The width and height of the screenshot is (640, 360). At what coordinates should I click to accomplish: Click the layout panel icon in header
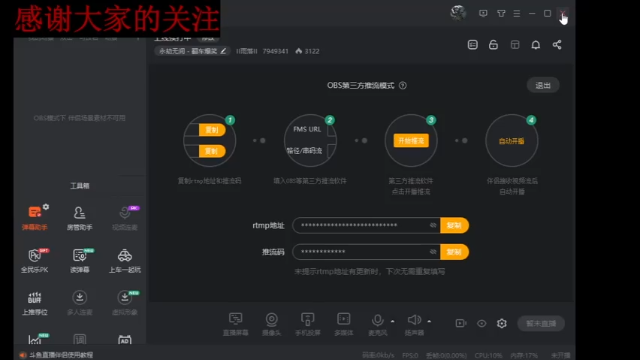pyautogui.click(x=515, y=44)
